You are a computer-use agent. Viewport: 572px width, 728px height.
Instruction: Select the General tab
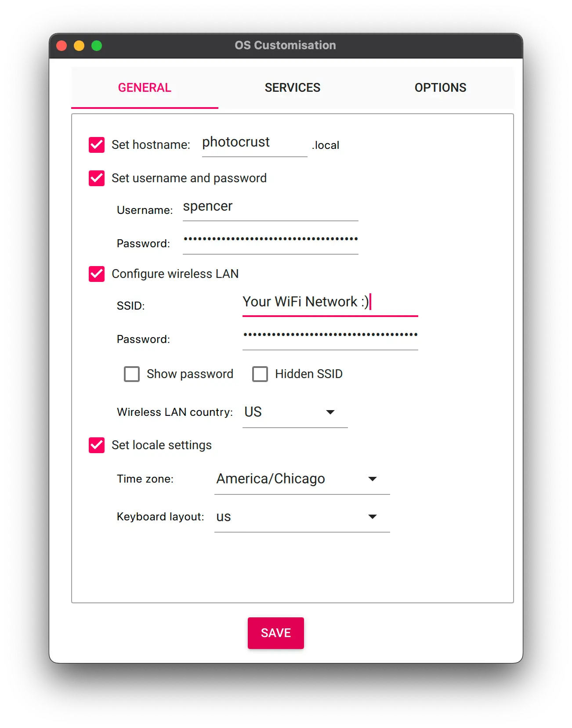tap(145, 88)
